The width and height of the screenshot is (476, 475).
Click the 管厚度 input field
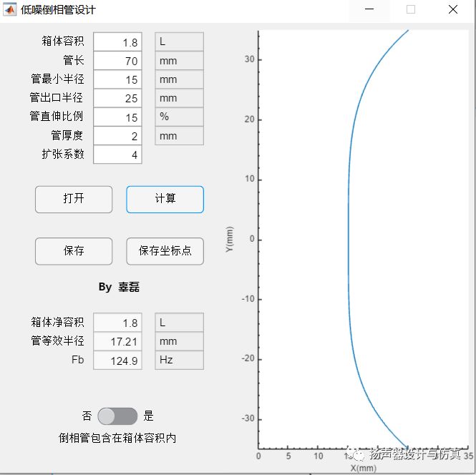[x=117, y=135]
